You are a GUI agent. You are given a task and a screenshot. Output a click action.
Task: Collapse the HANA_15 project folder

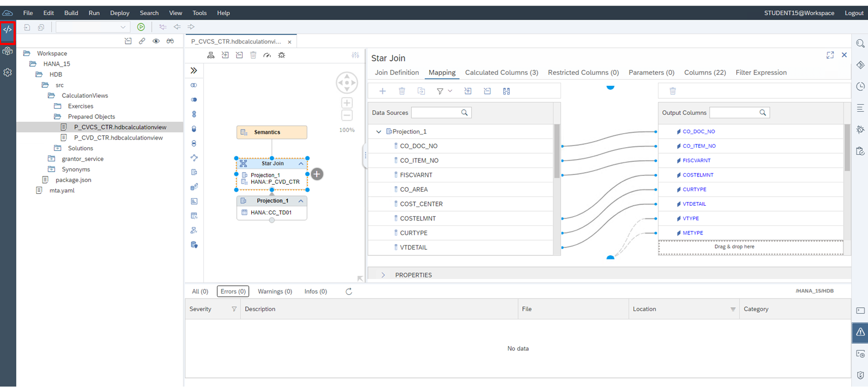pos(33,64)
